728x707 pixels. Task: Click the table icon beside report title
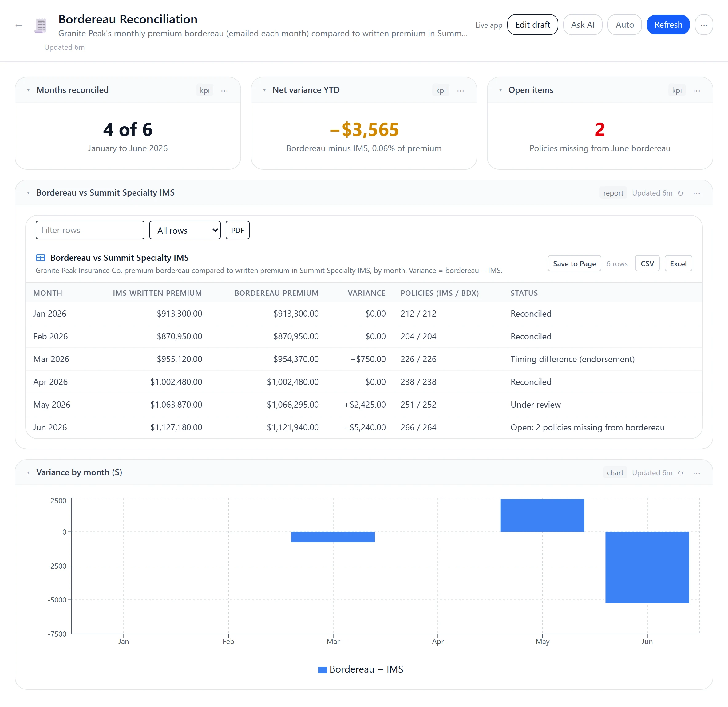point(41,258)
